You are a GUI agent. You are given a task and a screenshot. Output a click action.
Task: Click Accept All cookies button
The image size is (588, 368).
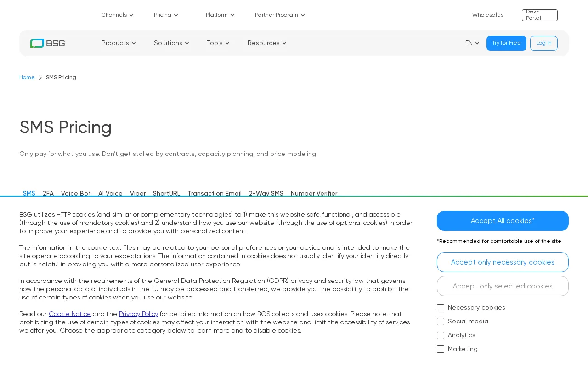click(503, 221)
